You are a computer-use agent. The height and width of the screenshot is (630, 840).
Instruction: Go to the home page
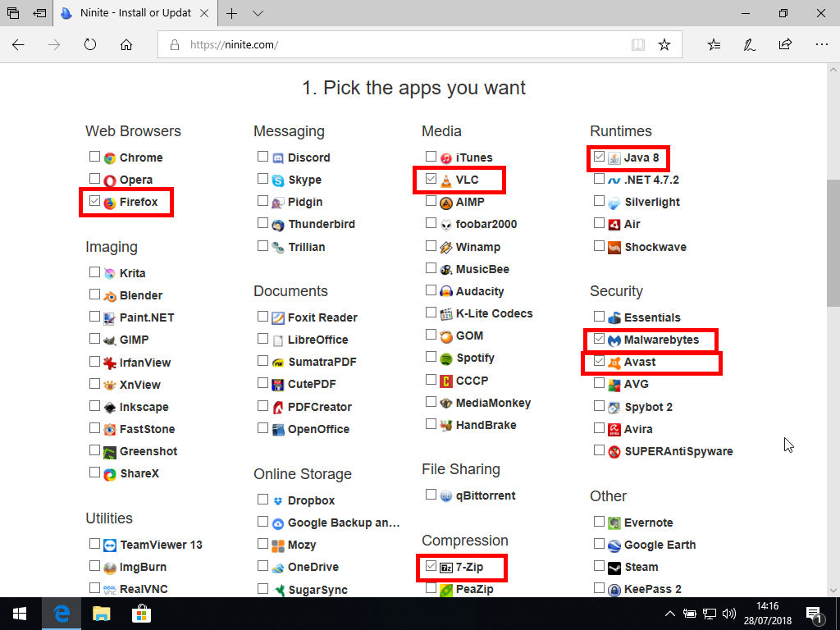pyautogui.click(x=126, y=44)
